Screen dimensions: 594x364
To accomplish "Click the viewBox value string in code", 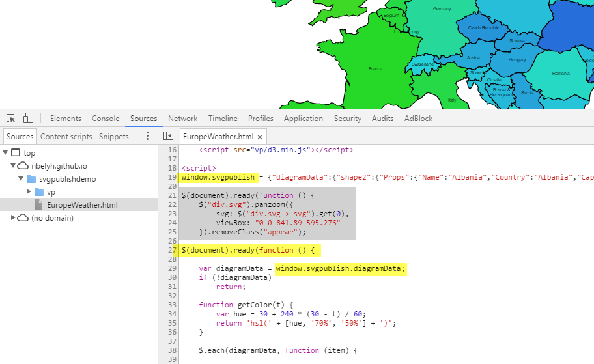I will tap(298, 223).
